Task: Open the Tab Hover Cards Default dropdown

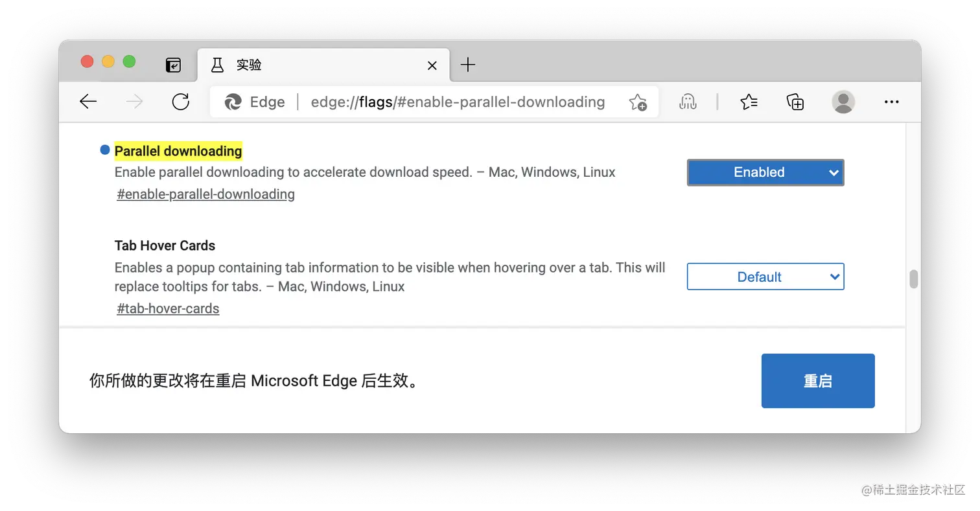Action: click(765, 277)
